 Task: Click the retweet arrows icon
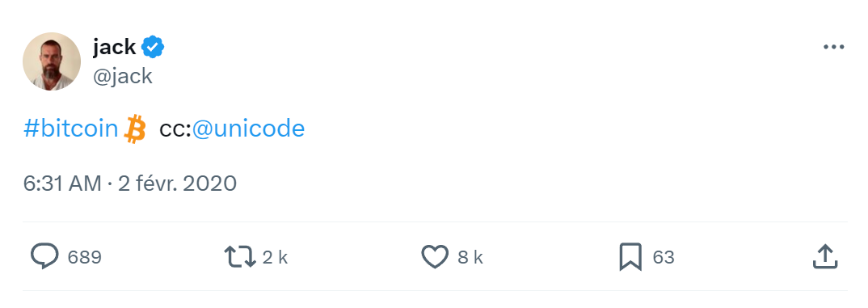point(240,257)
